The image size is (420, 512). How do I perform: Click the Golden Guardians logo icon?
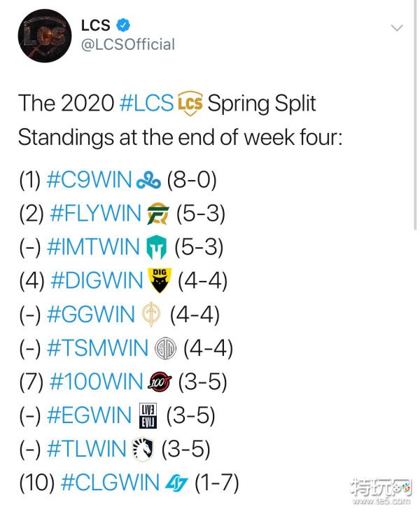(x=150, y=315)
